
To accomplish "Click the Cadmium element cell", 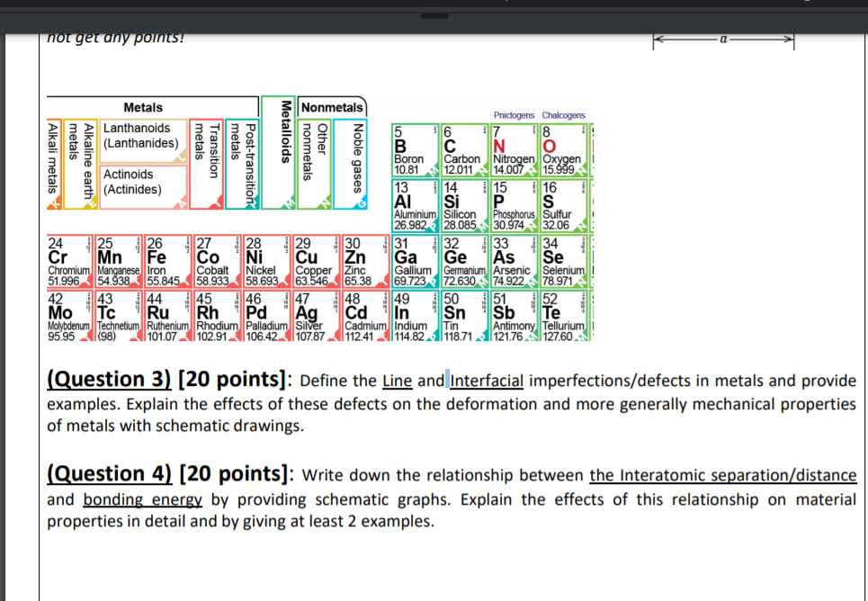I will click(x=366, y=316).
